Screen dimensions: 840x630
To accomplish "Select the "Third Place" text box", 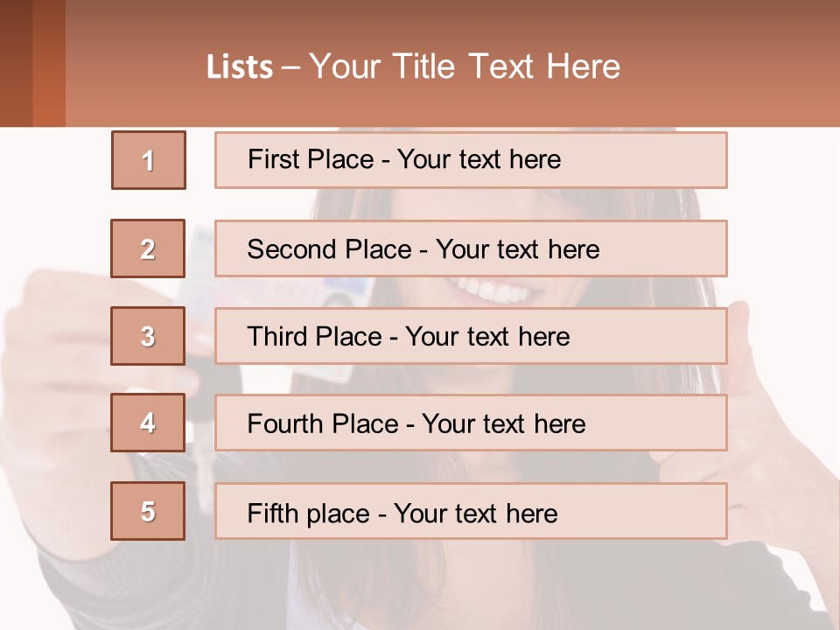I will [471, 336].
